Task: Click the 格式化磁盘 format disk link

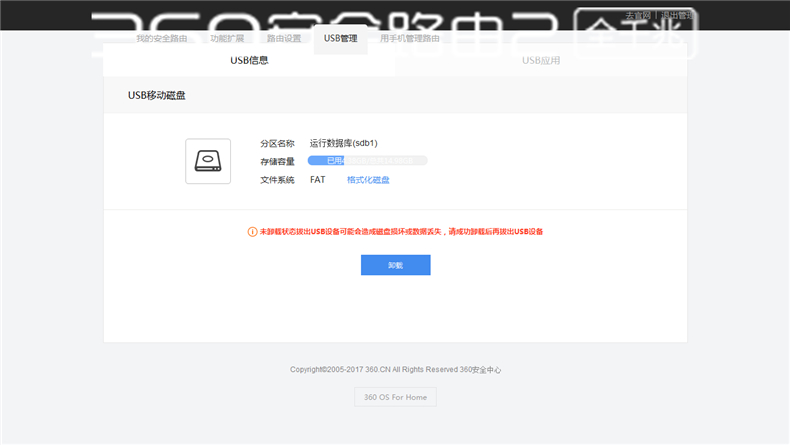Action: click(368, 180)
